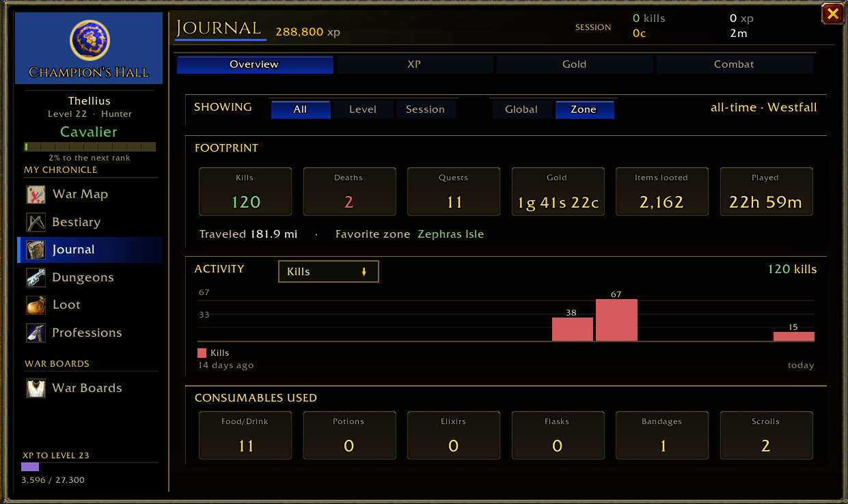Open the Loot bag icon
Viewport: 848px width, 504px height.
pos(36,305)
